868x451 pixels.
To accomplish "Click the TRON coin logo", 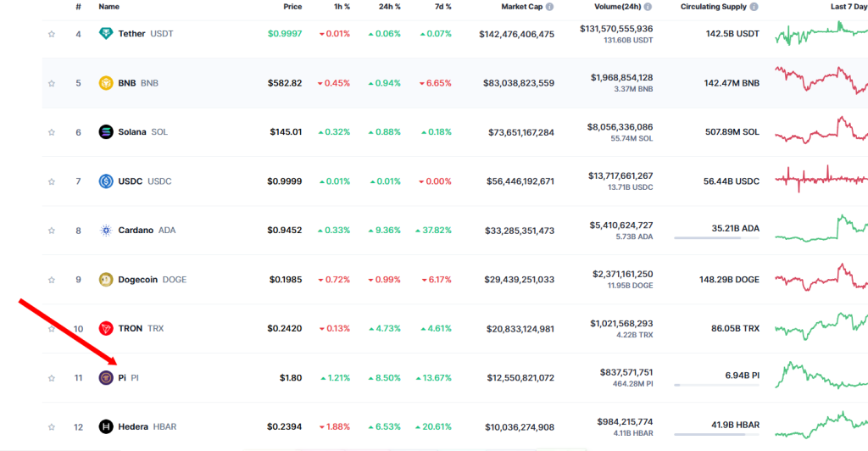I will tap(106, 328).
